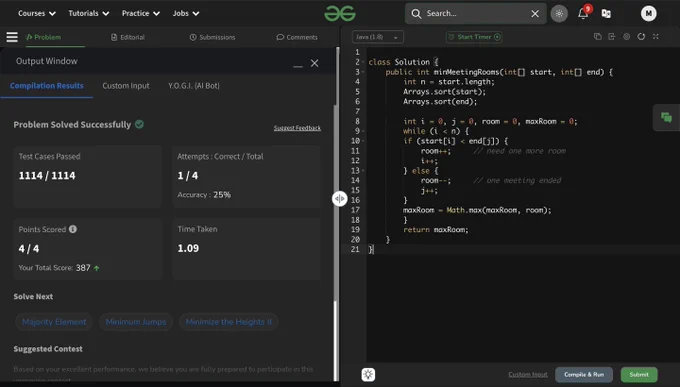Image resolution: width=680 pixels, height=387 pixels.
Task: Open Minimize the Heights II problem
Action: click(x=229, y=322)
